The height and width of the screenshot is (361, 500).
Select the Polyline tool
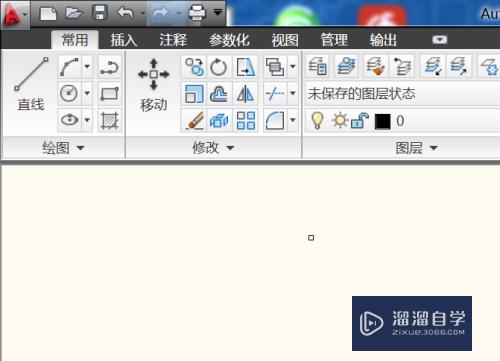point(110,67)
